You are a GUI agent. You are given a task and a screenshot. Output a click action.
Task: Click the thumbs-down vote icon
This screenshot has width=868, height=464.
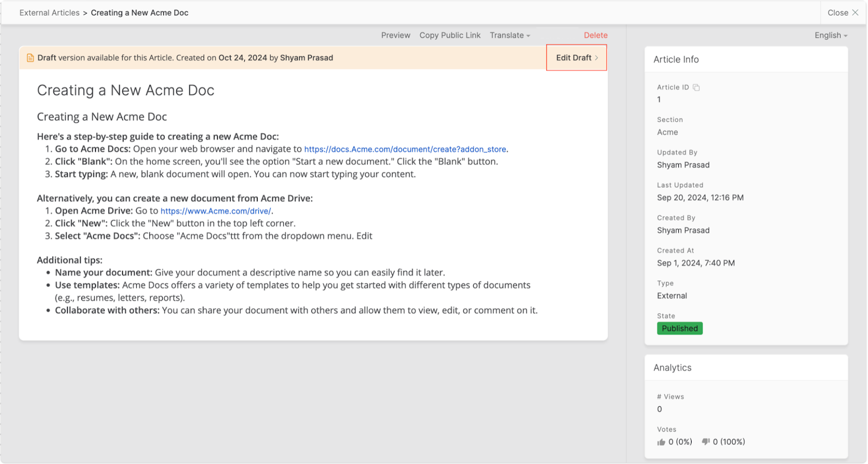coord(706,442)
